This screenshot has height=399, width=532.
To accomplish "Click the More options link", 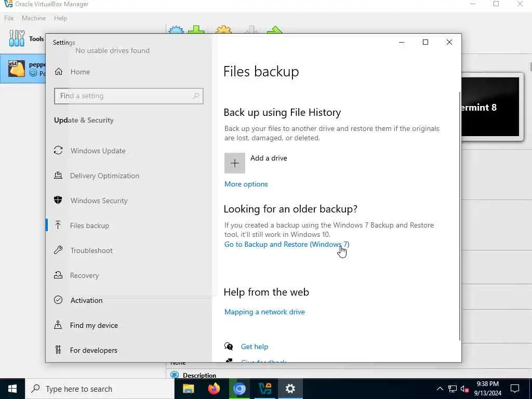I will pos(246,184).
